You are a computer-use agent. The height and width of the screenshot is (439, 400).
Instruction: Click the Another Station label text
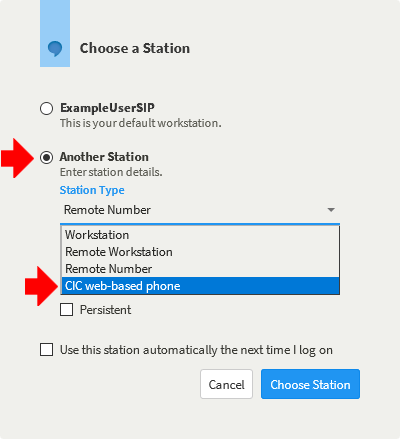[x=104, y=157]
